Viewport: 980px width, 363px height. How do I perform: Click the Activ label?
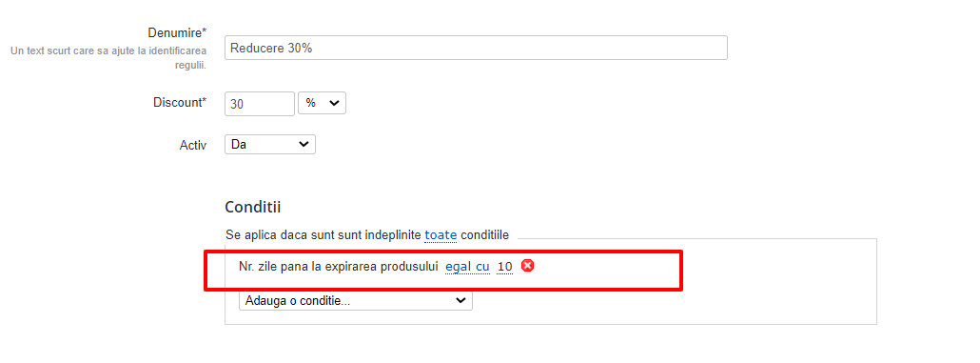[192, 145]
